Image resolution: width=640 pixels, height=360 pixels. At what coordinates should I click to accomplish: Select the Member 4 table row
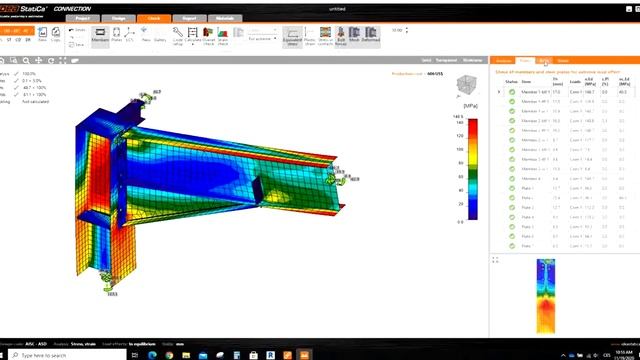point(565,179)
